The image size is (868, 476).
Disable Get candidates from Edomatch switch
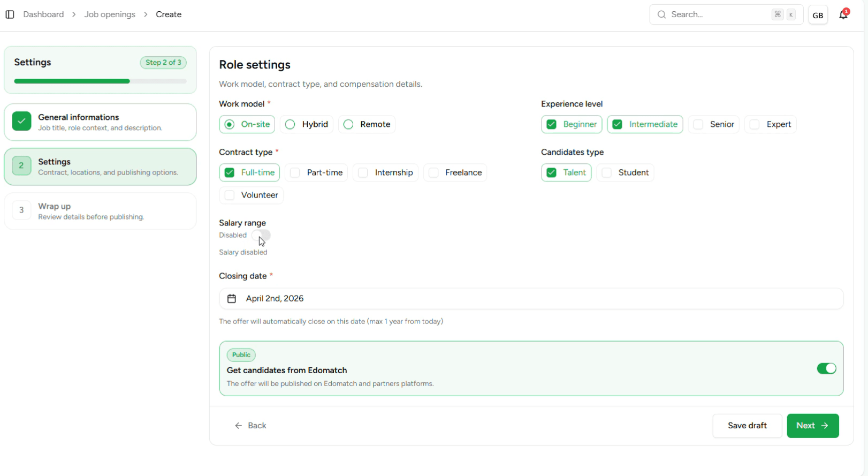pyautogui.click(x=826, y=368)
